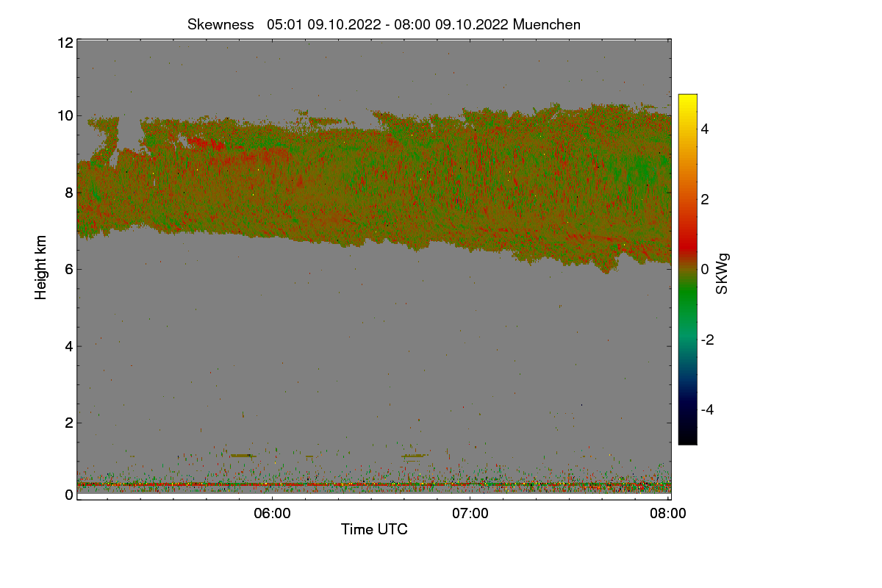Click the 'Muenchen' station name in title
The height and width of the screenshot is (588, 882).
tap(546, 24)
